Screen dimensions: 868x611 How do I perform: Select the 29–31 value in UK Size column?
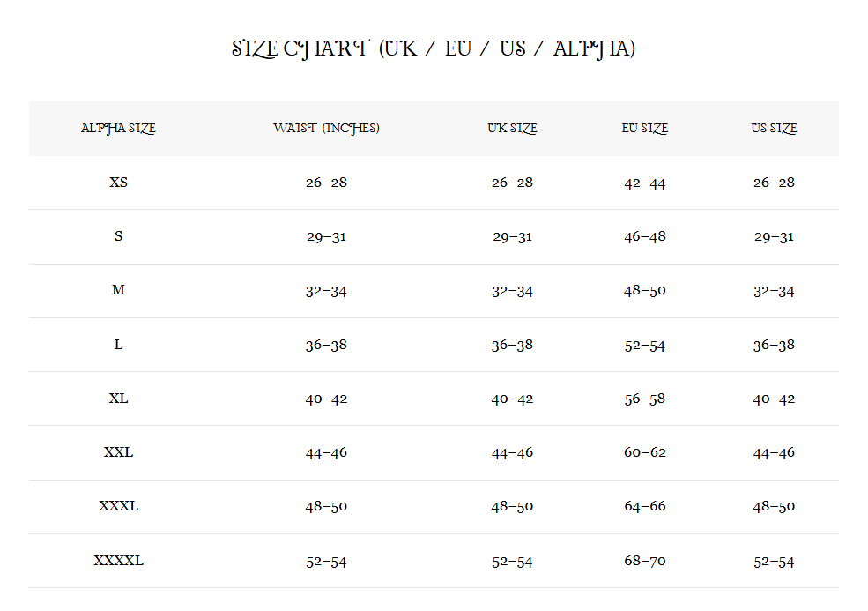(512, 236)
